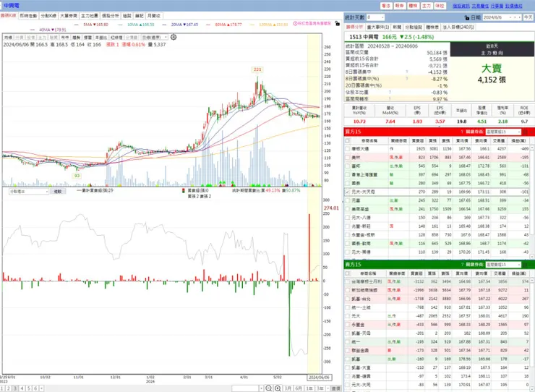The height and width of the screenshot is (392, 535).
Task: Open the empty combo box left of the zoom icons
Action: pyautogui.click(x=248, y=388)
